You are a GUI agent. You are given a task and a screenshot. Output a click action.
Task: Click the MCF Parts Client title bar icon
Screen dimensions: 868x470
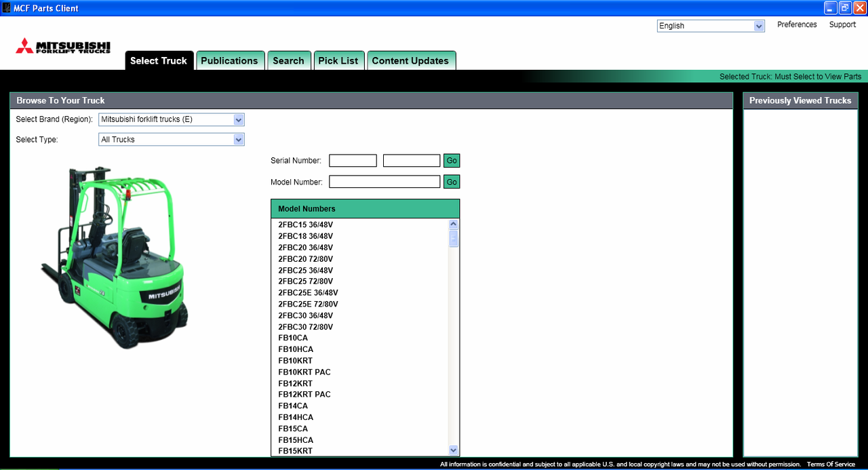pyautogui.click(x=7, y=8)
